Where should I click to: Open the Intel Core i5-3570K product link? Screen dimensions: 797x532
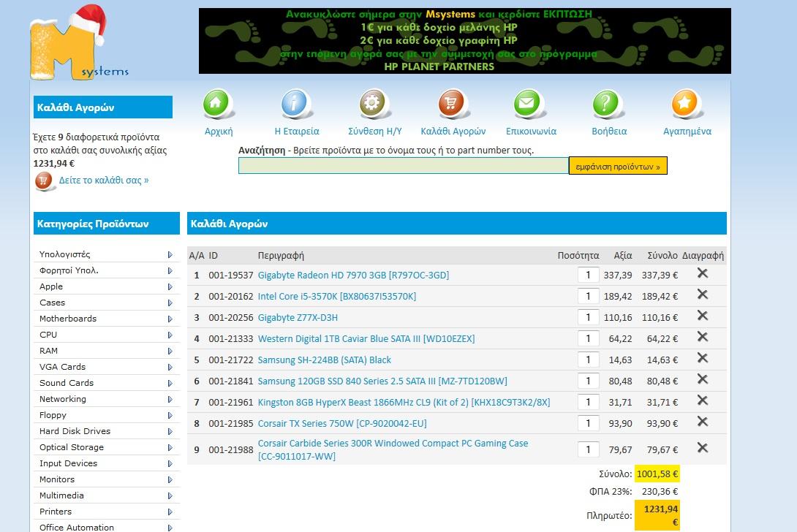[x=337, y=297]
